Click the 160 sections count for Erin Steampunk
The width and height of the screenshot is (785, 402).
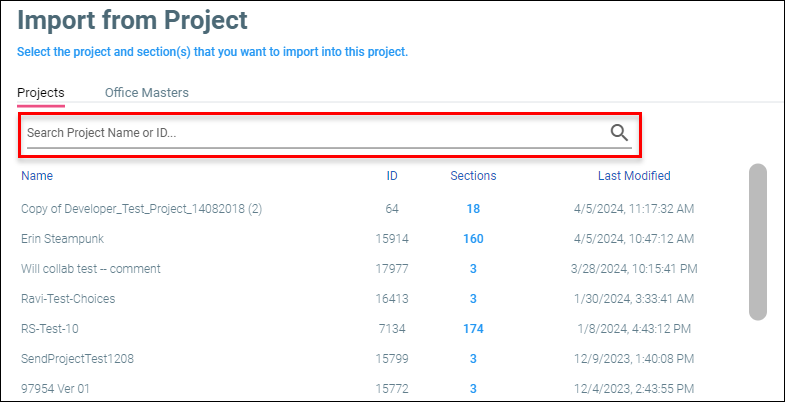tap(473, 239)
